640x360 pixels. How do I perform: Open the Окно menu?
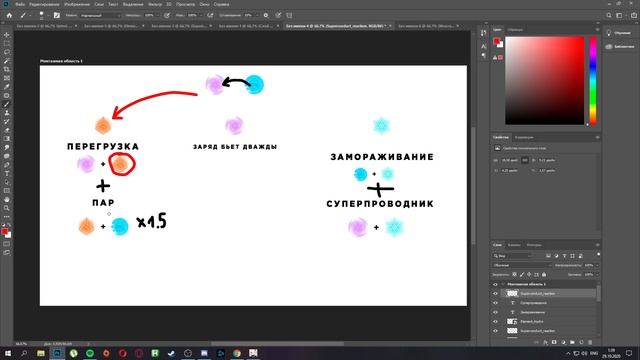click(204, 4)
